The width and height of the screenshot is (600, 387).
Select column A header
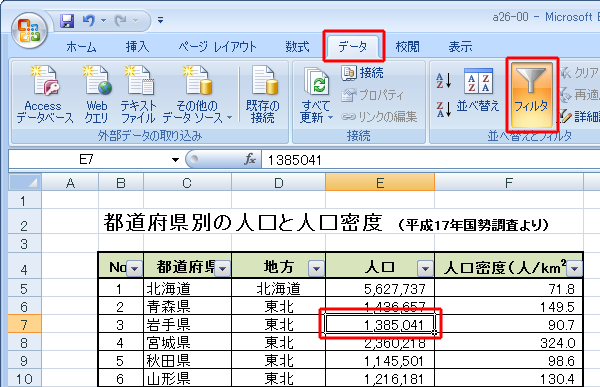point(70,183)
